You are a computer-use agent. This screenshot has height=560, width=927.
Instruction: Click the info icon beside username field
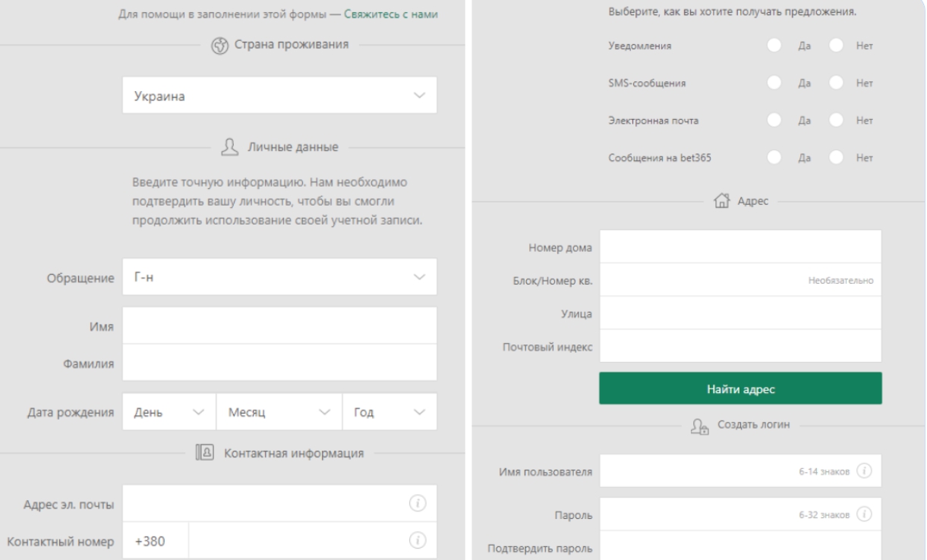tap(862, 471)
